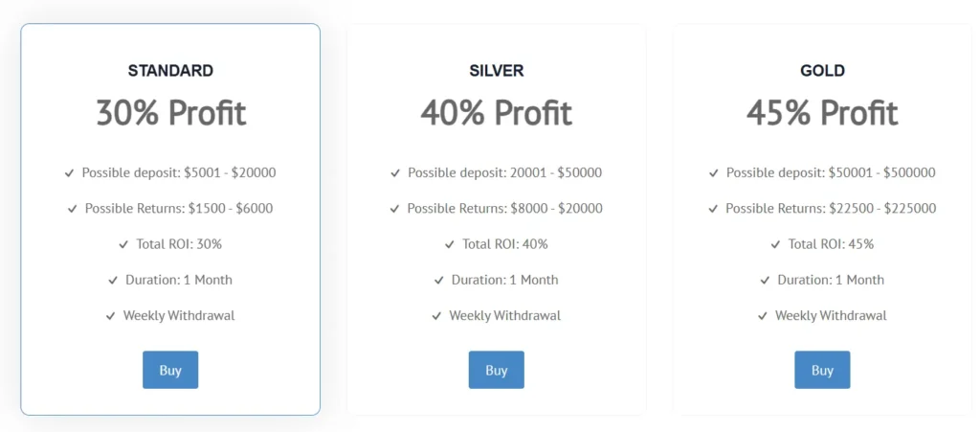Click the 40% Profit headline

point(497,113)
